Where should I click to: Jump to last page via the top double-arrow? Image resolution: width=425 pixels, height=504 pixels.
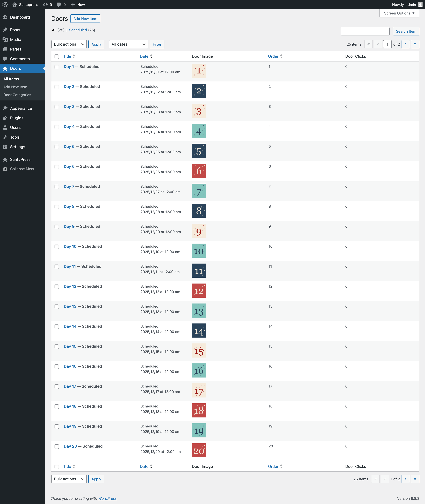(x=415, y=44)
